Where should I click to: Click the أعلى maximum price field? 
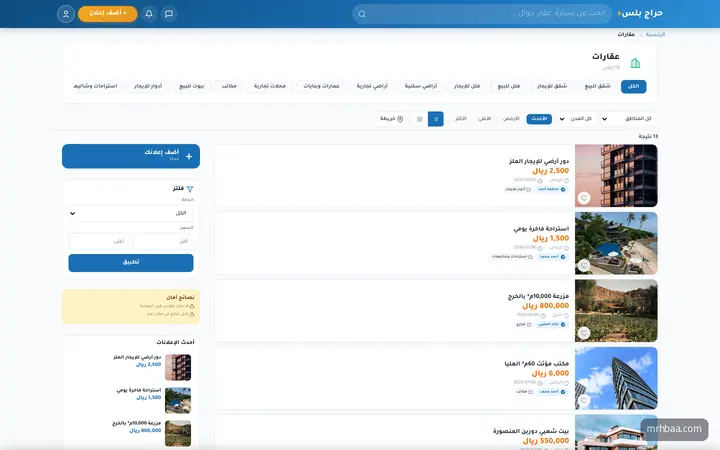(99, 241)
